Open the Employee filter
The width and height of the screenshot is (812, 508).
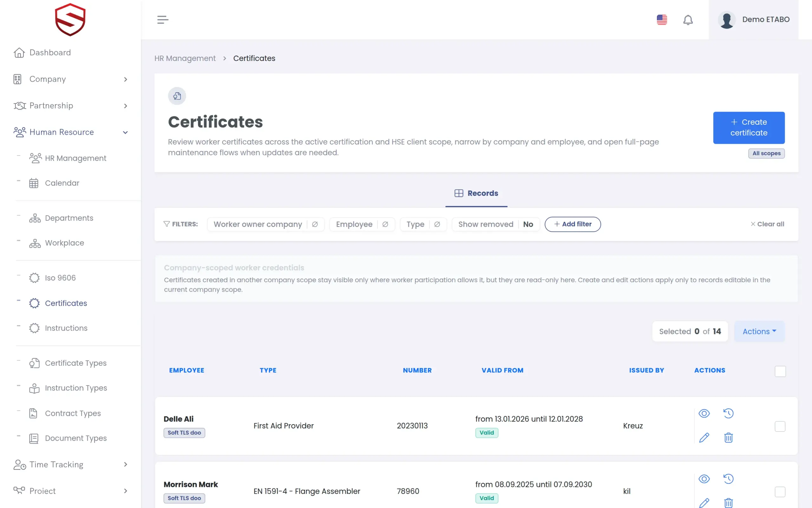tap(362, 224)
